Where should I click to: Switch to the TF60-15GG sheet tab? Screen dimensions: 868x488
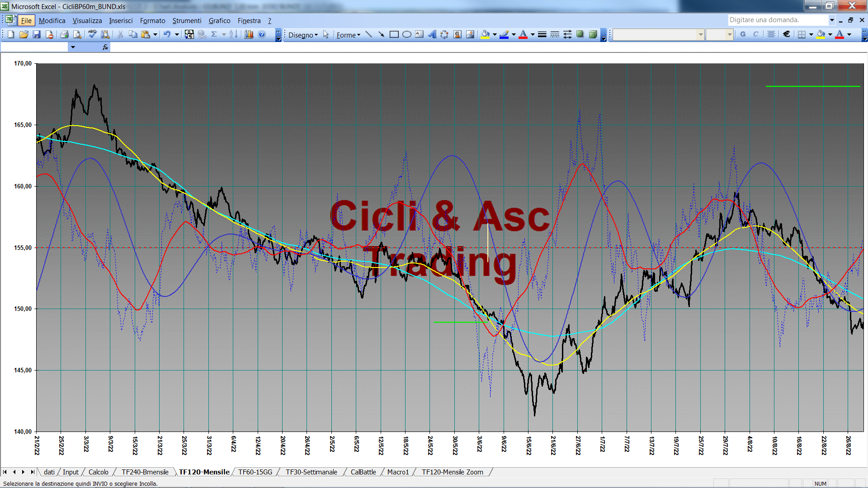click(255, 472)
